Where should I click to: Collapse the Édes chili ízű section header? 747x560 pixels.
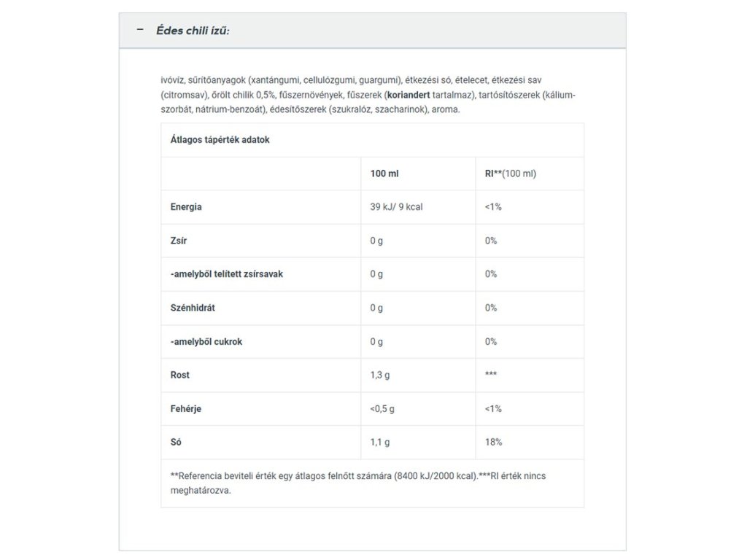(193, 31)
